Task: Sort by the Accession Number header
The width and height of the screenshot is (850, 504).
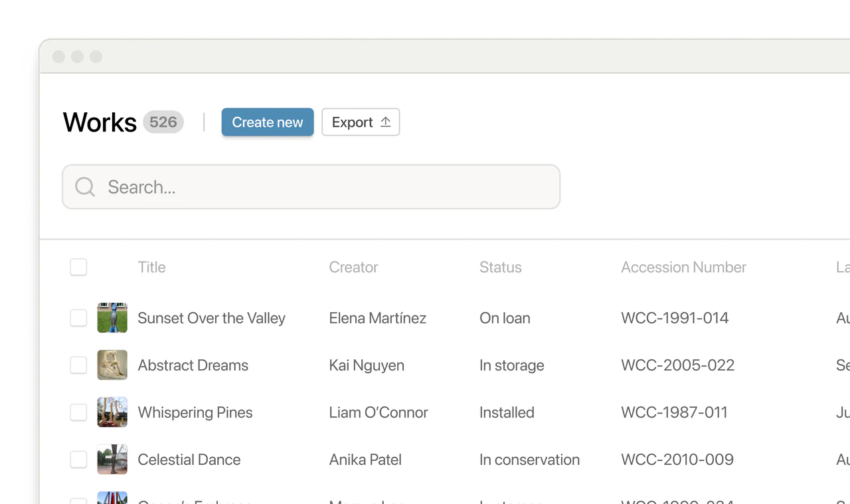Action: tap(683, 267)
